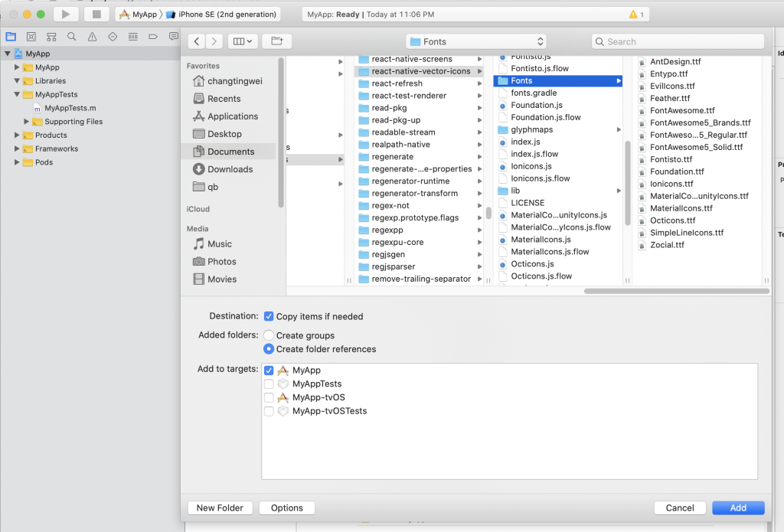Open Applications in sidebar
The height and width of the screenshot is (532, 784).
(x=226, y=116)
